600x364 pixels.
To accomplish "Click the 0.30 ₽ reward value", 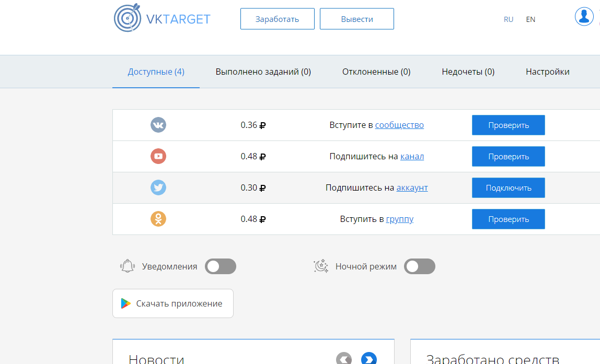I will (253, 187).
